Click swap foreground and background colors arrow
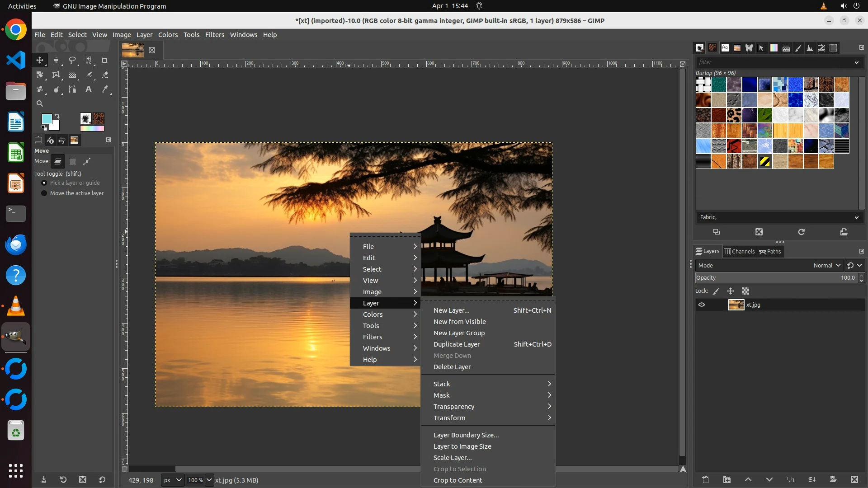Viewport: 868px width, 488px height. [x=57, y=116]
